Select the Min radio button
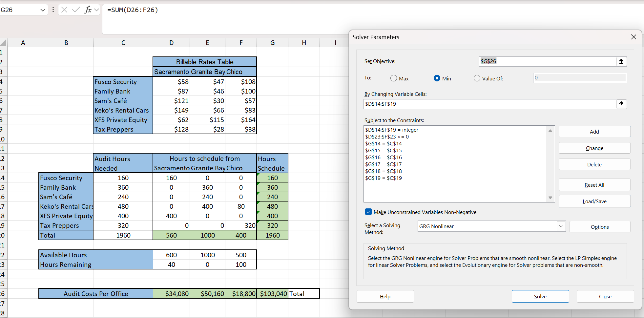 point(437,78)
